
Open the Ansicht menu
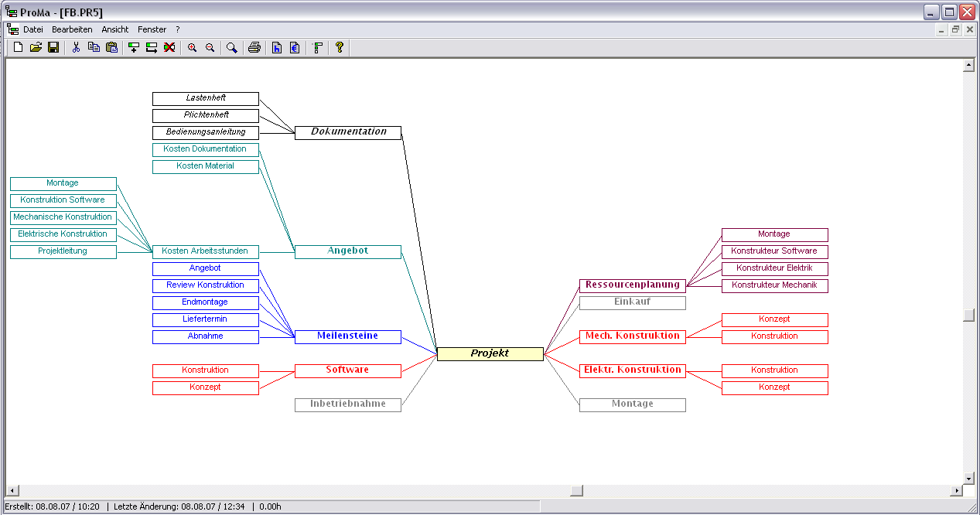point(115,29)
